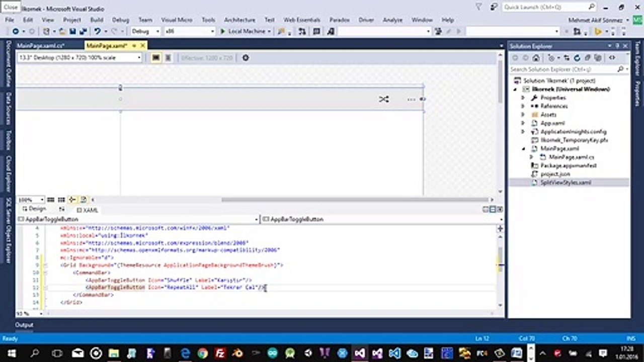This screenshot has height=362, width=644.
Task: Click the shuffle icon in the design preview
Action: [x=384, y=99]
